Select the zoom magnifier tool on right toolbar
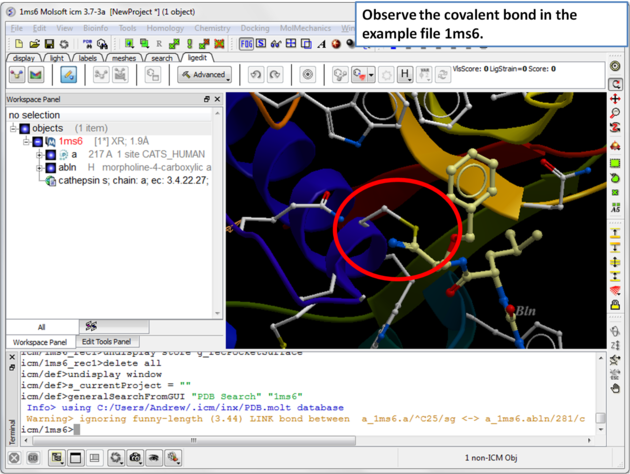Viewport: 630px width, 474px height. tap(616, 115)
